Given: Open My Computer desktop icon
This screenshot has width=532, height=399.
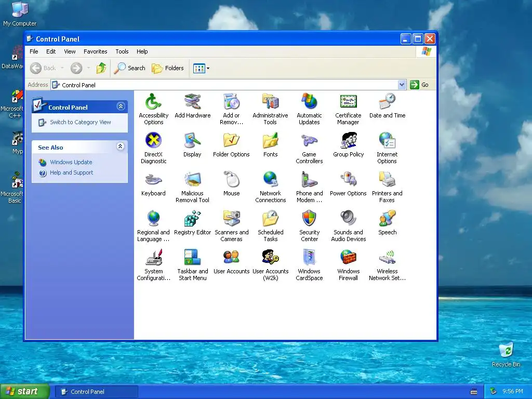Looking at the screenshot, I should tap(20, 14).
